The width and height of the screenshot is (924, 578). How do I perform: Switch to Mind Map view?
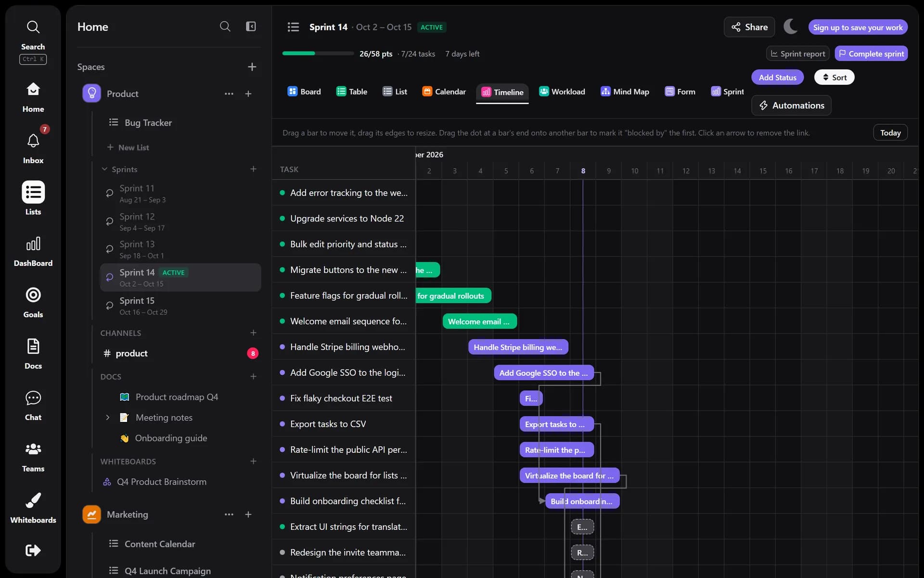(x=625, y=92)
